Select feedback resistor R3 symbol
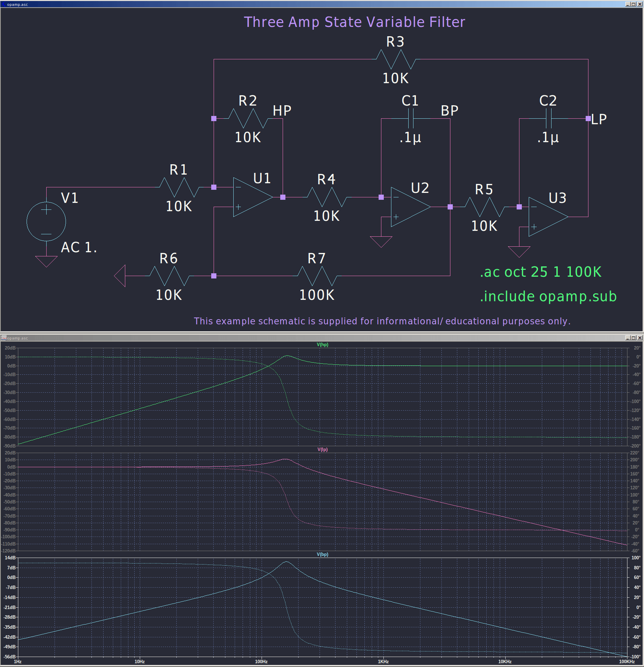644x667 pixels. [396, 59]
